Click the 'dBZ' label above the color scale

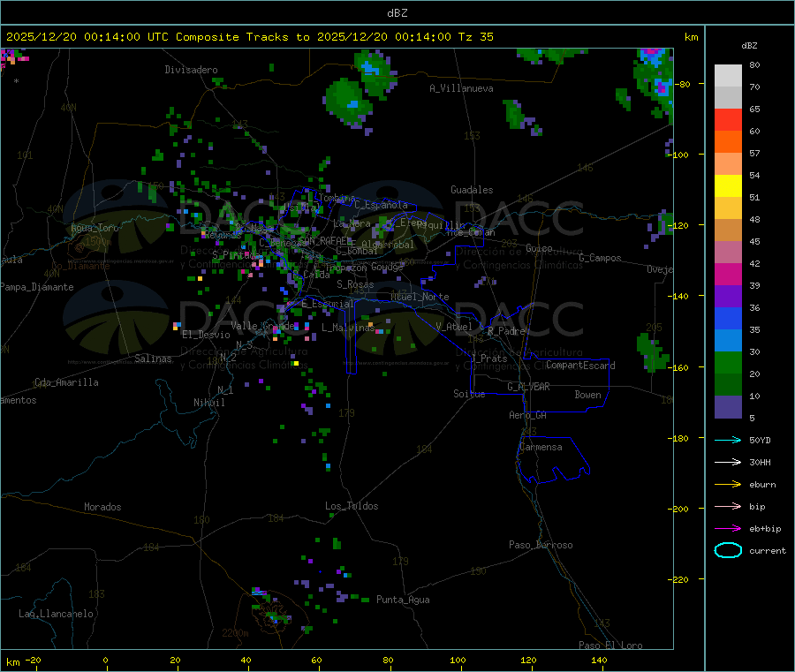point(749,46)
